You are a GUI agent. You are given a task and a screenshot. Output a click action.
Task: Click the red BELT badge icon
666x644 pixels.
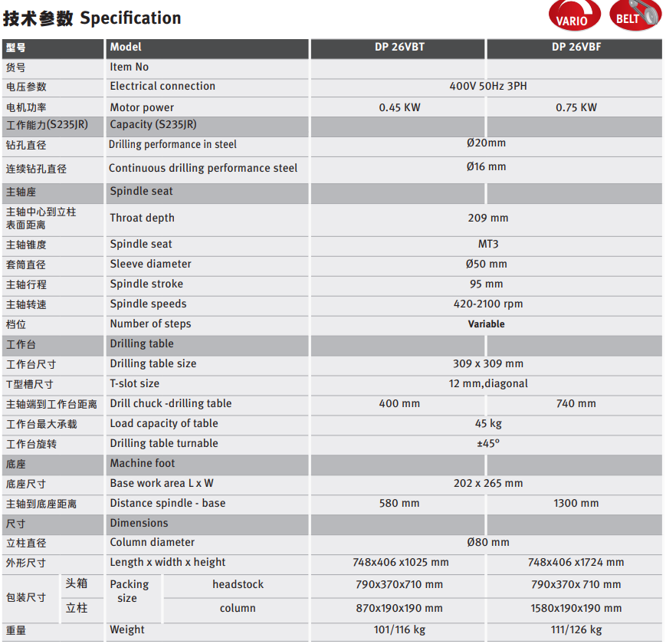point(635,16)
